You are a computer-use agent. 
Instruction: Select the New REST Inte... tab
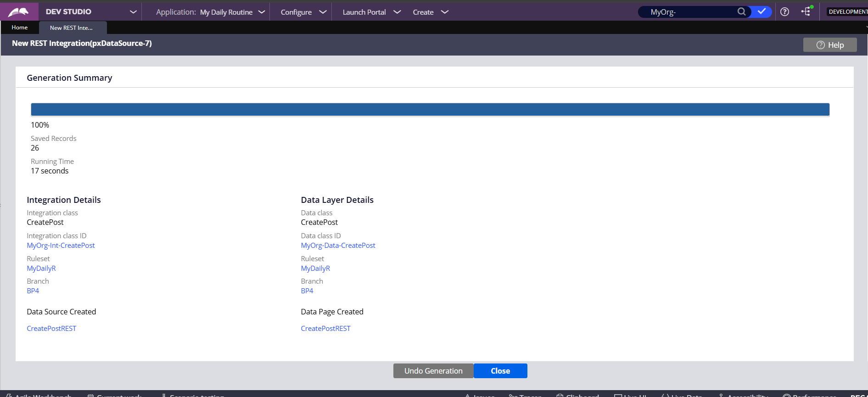[72, 28]
